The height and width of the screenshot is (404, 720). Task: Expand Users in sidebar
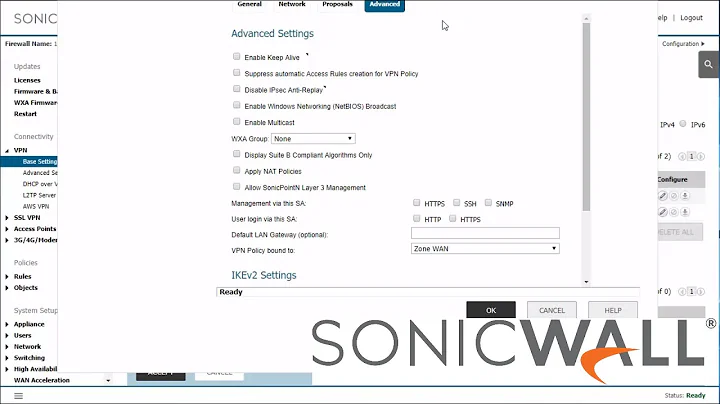[x=7, y=336]
